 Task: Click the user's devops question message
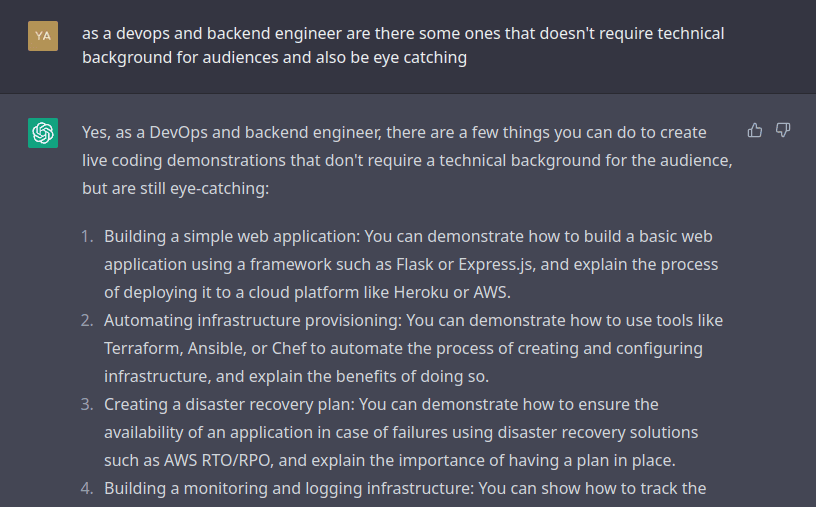click(x=403, y=46)
